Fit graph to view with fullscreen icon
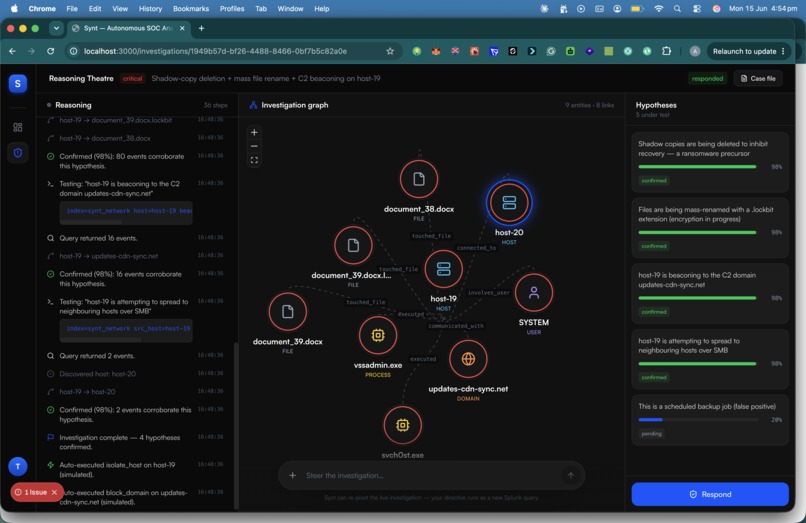Viewport: 806px width, 523px height. point(254,160)
